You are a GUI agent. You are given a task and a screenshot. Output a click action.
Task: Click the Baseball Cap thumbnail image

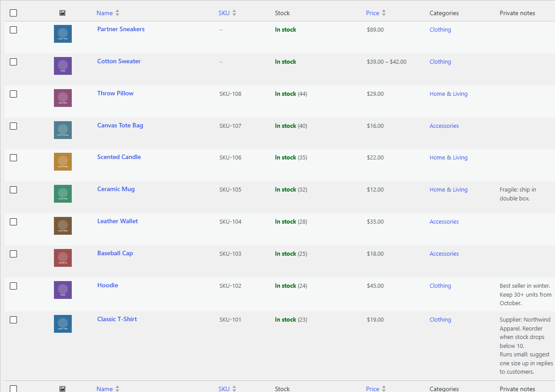pos(63,258)
